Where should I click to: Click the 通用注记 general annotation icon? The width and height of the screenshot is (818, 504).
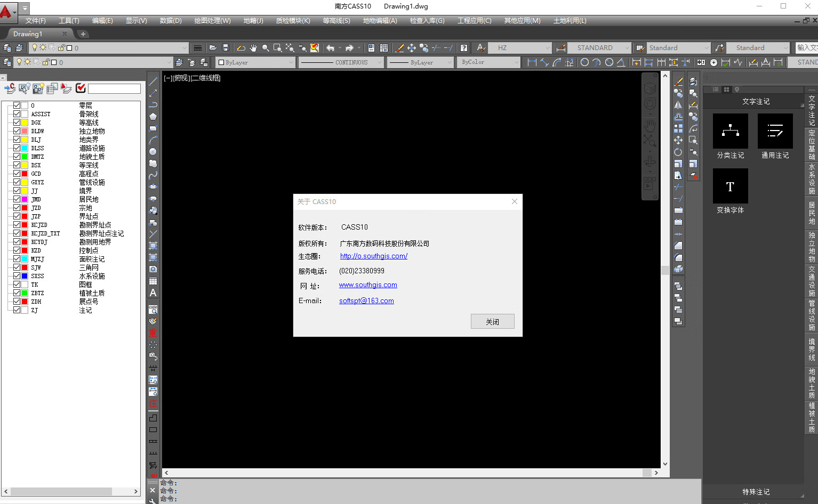tap(775, 131)
